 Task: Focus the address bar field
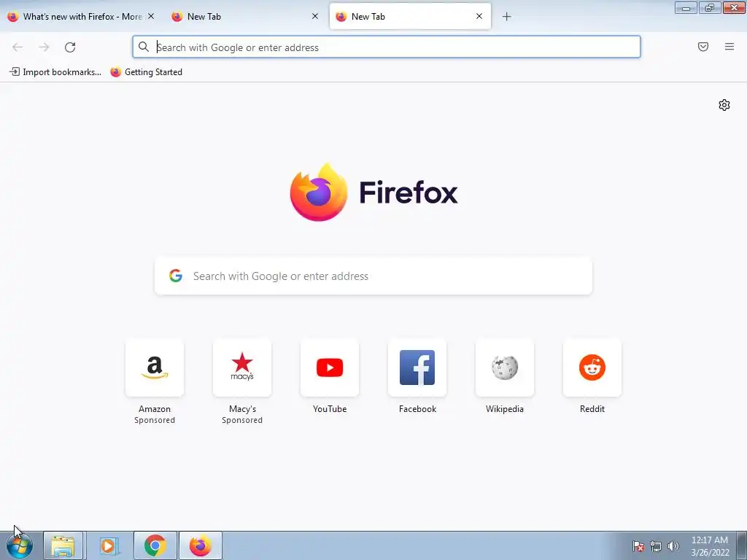coord(387,47)
